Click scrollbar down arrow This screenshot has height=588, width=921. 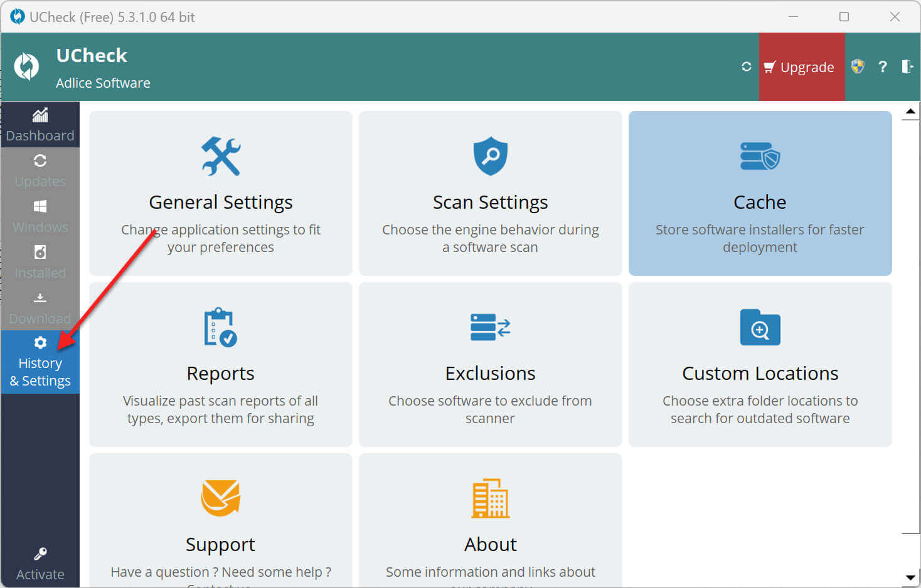point(910,577)
